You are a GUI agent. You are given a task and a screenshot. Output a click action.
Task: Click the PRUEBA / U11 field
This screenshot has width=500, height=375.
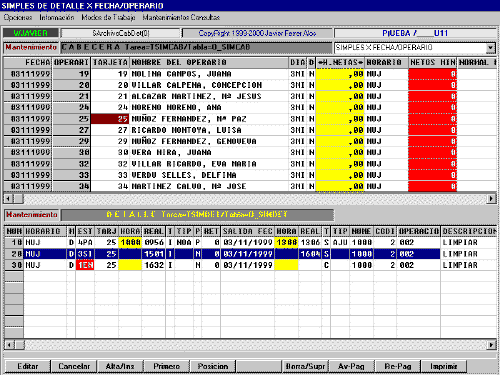click(x=415, y=33)
